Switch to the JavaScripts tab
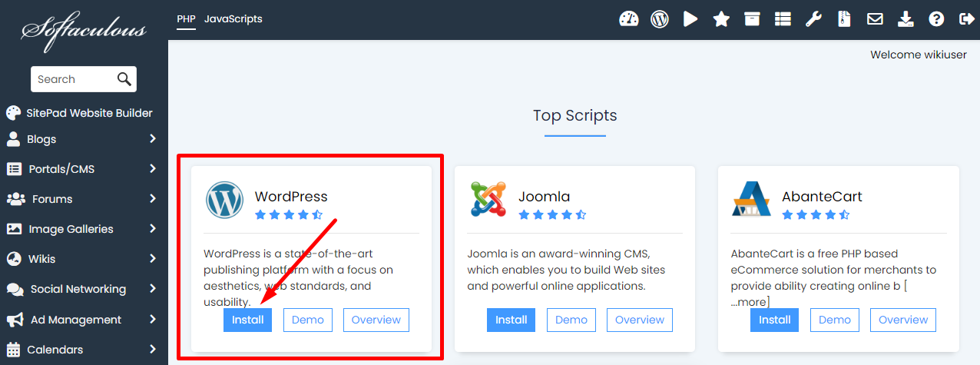The width and height of the screenshot is (980, 365). 233,19
